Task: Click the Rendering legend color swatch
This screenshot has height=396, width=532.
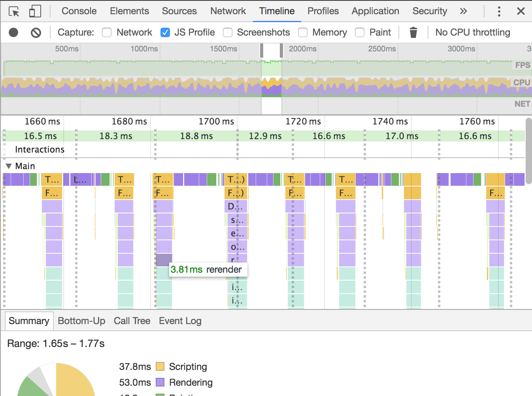Action: tap(160, 382)
